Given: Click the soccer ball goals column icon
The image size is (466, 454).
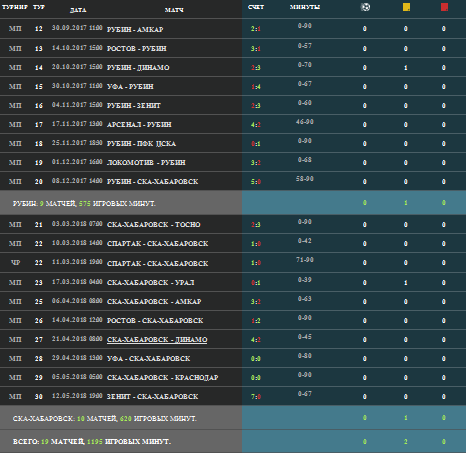Looking at the screenshot, I should [x=365, y=7].
